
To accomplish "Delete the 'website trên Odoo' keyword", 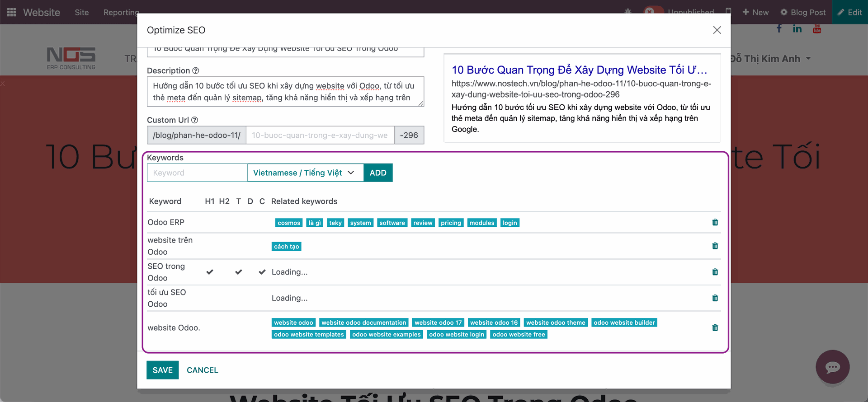I will (715, 246).
